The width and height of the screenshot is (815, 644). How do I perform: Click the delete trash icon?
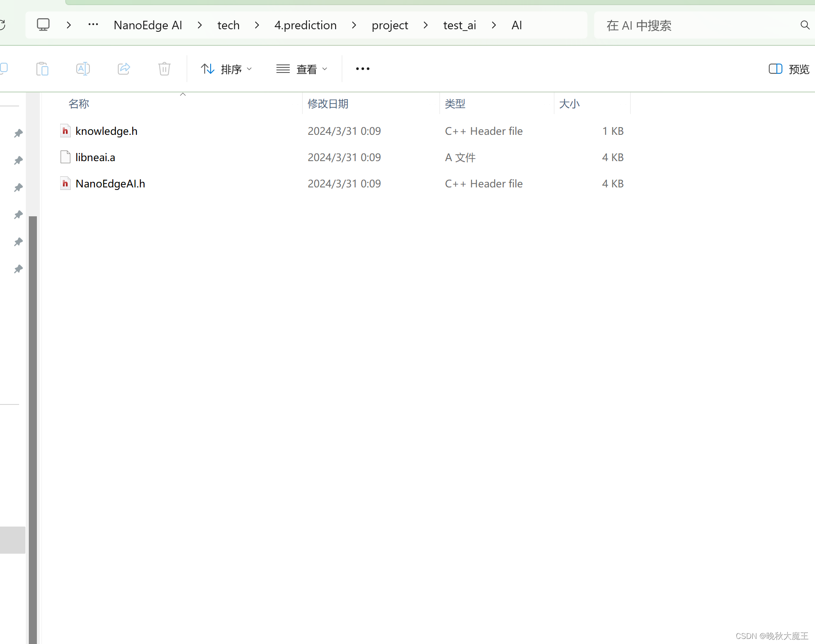(x=164, y=69)
